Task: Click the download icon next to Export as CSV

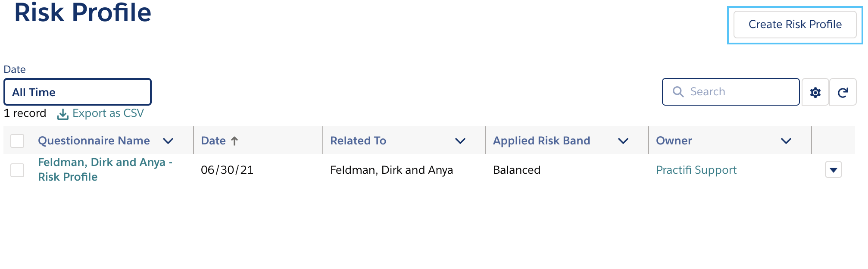Action: pos(63,113)
